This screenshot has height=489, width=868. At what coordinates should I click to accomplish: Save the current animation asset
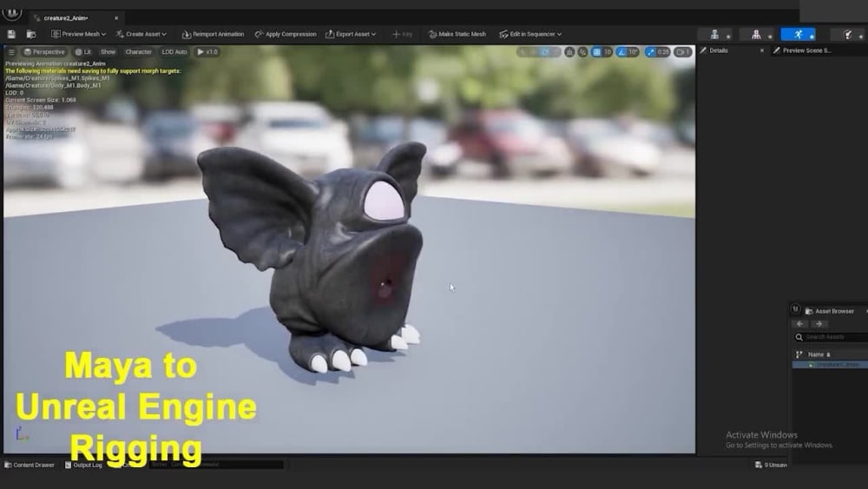coord(11,35)
